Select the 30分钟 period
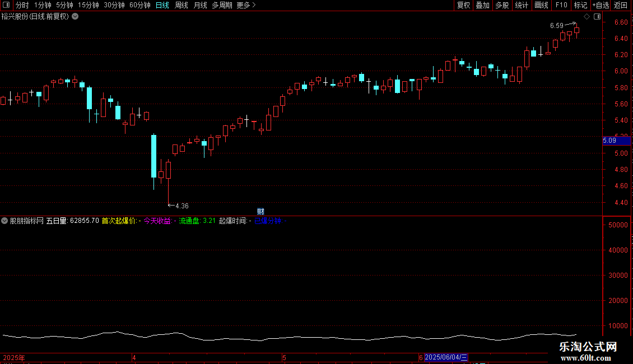Image resolution: width=633 pixels, height=364 pixels. 114,5
